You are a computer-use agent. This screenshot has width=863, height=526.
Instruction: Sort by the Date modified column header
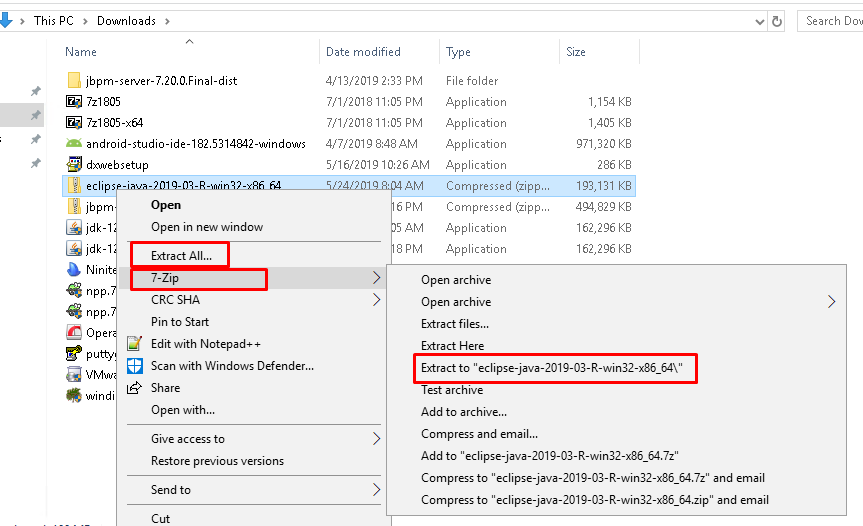click(363, 52)
